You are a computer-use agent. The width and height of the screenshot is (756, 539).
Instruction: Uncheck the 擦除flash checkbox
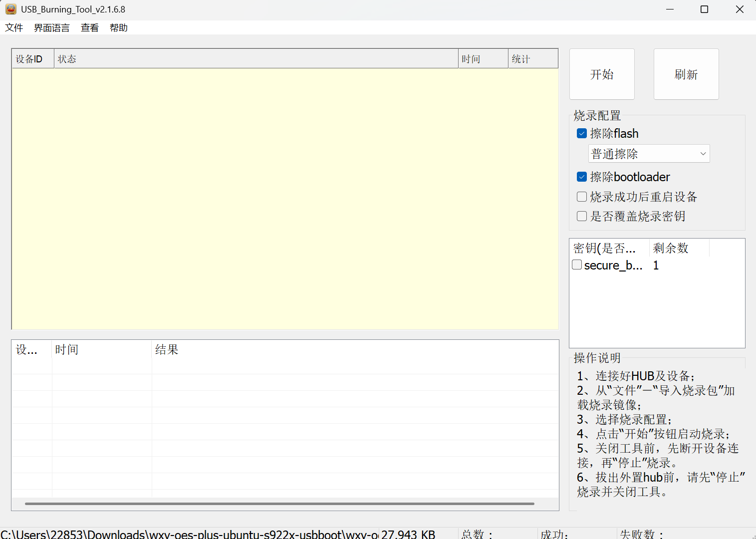[x=582, y=134]
